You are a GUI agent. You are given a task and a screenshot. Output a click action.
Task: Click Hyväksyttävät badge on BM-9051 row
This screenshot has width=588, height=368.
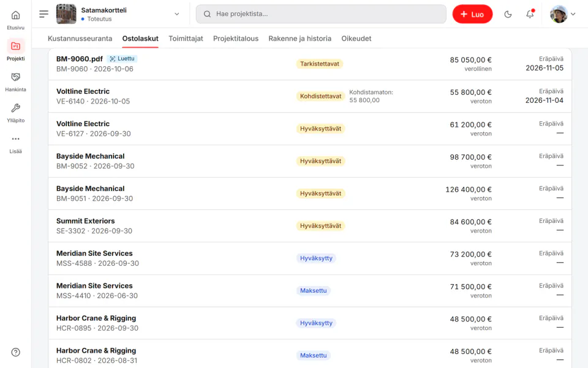(x=320, y=193)
